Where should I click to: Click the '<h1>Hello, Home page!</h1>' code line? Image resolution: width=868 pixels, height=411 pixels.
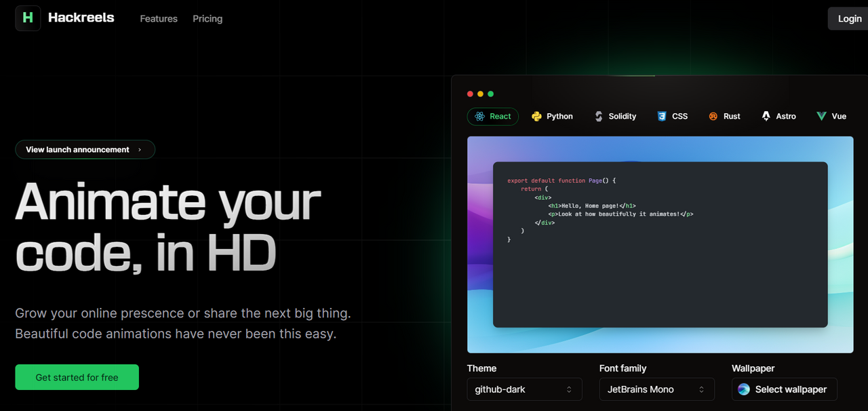[x=592, y=206]
